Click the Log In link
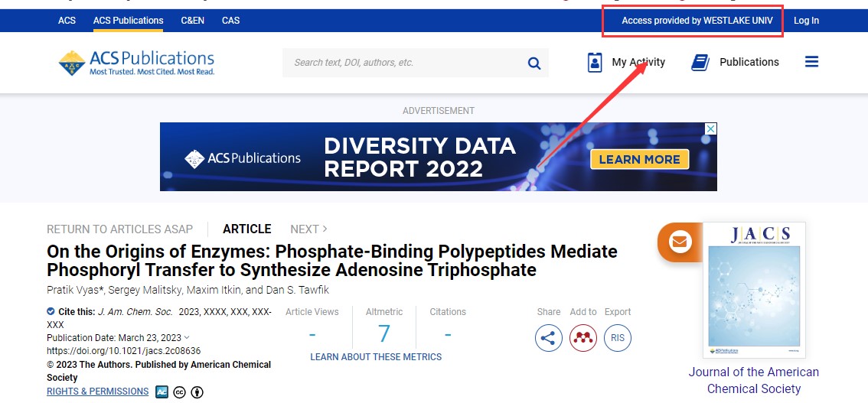The width and height of the screenshot is (868, 403). [806, 21]
